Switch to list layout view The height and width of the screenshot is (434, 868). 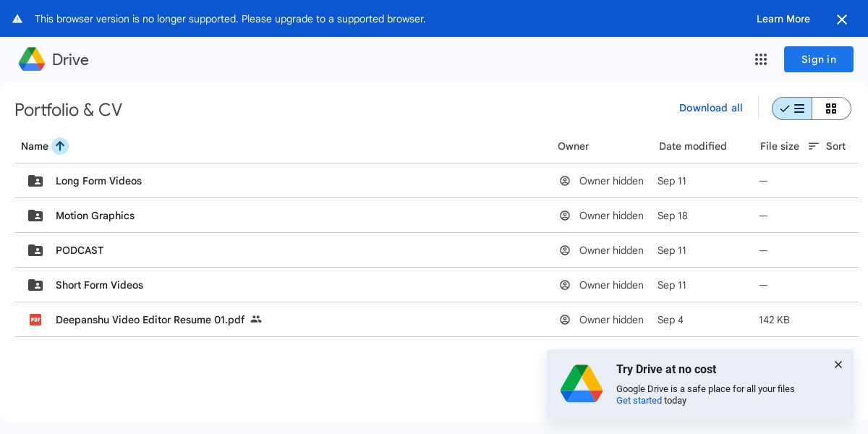[x=792, y=109]
